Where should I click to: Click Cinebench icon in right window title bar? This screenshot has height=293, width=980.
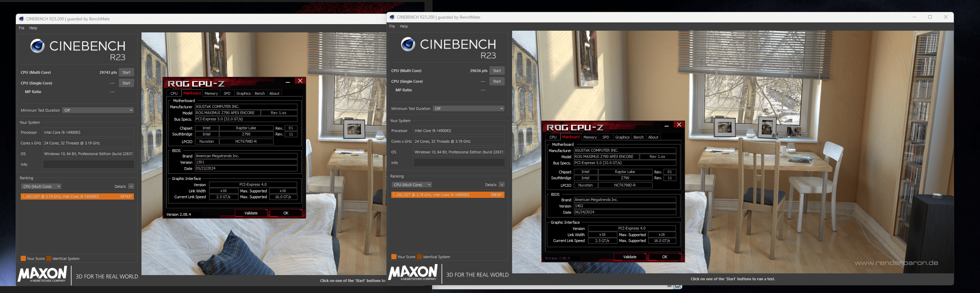[x=392, y=17]
